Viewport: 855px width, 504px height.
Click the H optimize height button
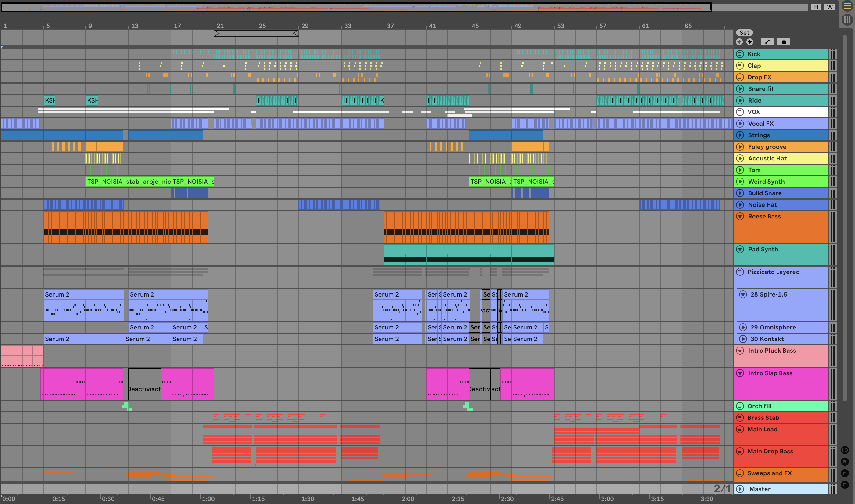pyautogui.click(x=816, y=7)
